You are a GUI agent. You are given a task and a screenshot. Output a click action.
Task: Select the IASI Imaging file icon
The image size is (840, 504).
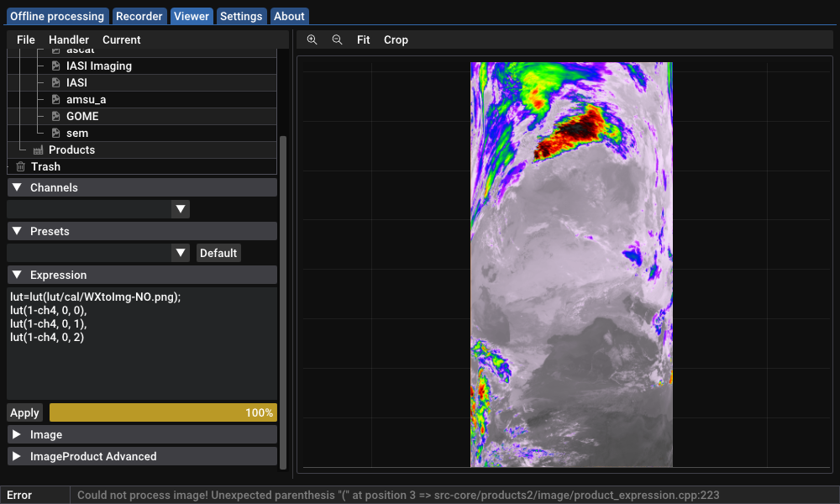pyautogui.click(x=55, y=66)
